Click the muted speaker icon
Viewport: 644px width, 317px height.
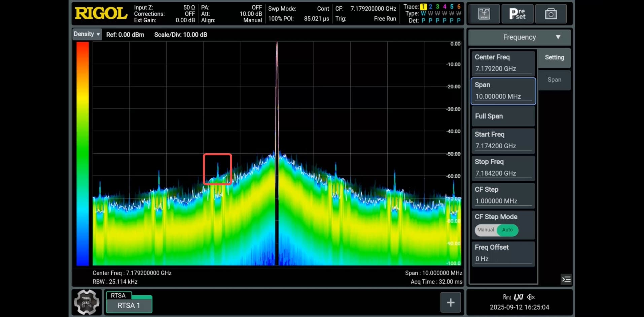coord(531,297)
